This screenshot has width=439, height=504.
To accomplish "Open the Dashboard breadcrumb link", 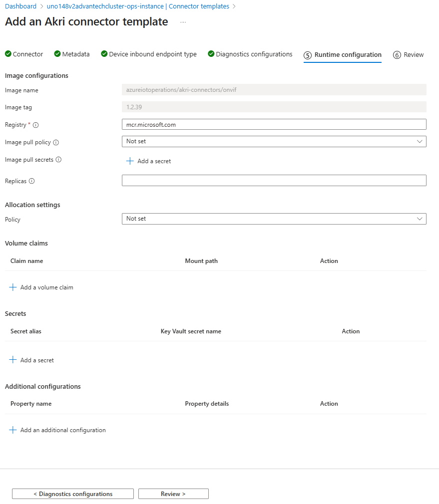I will click(x=20, y=6).
